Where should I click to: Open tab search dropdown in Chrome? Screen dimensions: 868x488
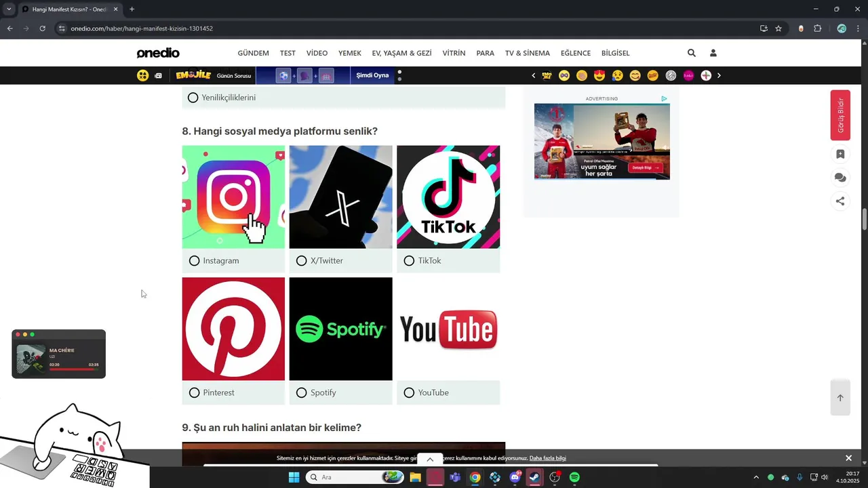click(x=9, y=9)
